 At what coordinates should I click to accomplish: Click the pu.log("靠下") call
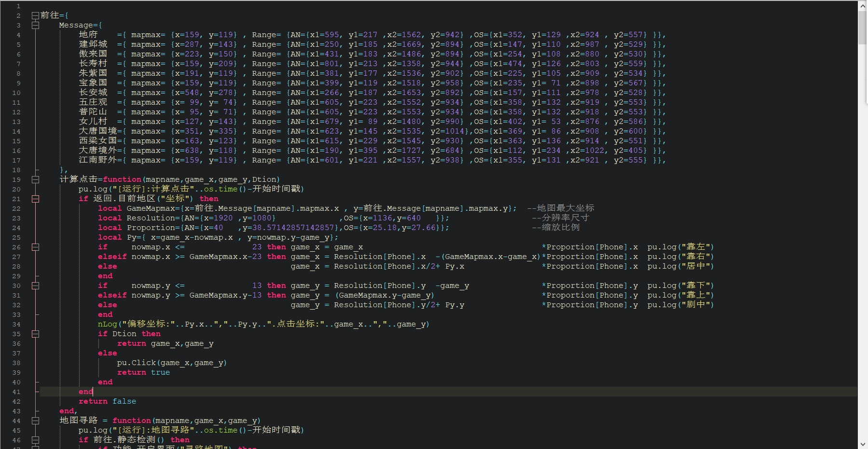681,286
